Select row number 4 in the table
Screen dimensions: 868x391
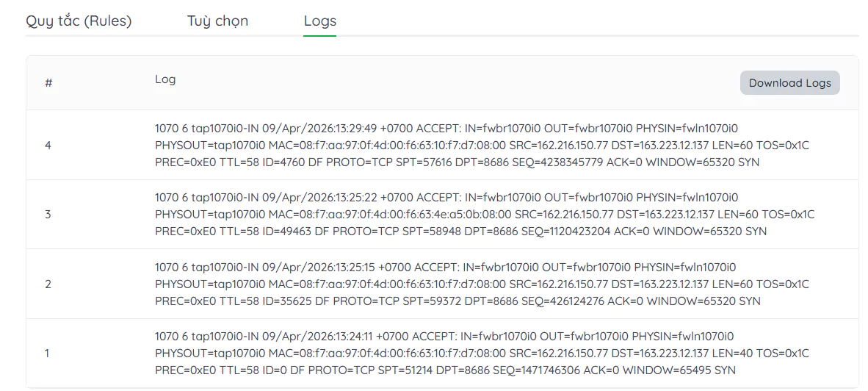[48, 146]
